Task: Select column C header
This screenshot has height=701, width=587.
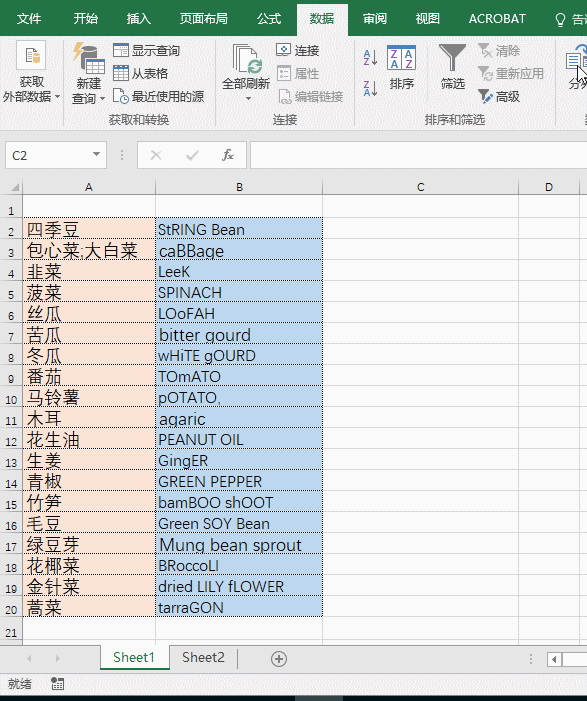Action: click(x=421, y=187)
